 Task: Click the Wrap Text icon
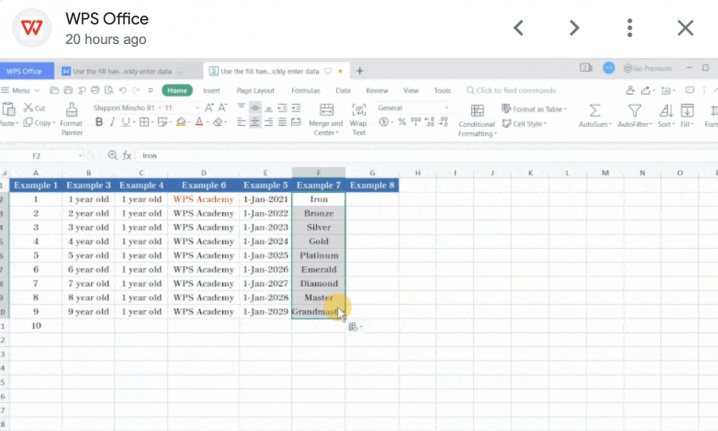pos(358,111)
